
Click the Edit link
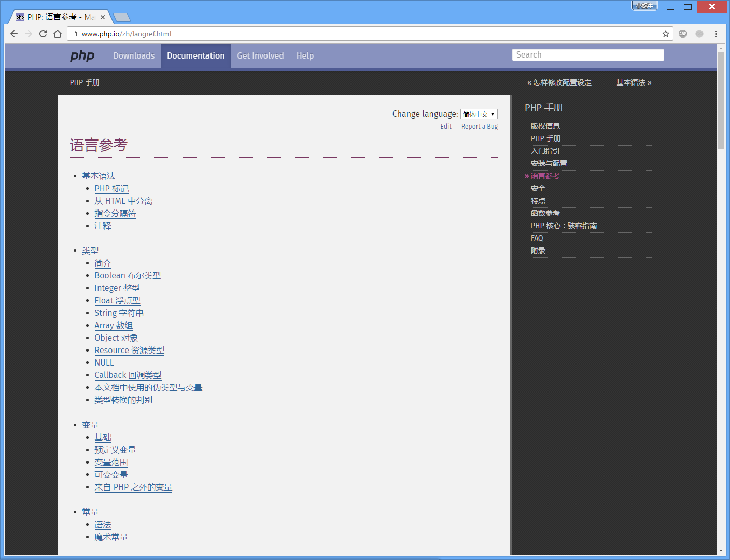click(446, 127)
